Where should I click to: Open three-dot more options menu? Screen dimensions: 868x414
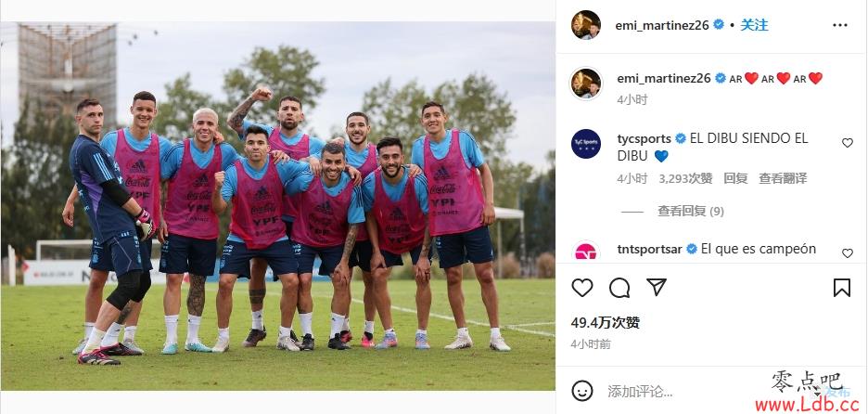(x=840, y=25)
